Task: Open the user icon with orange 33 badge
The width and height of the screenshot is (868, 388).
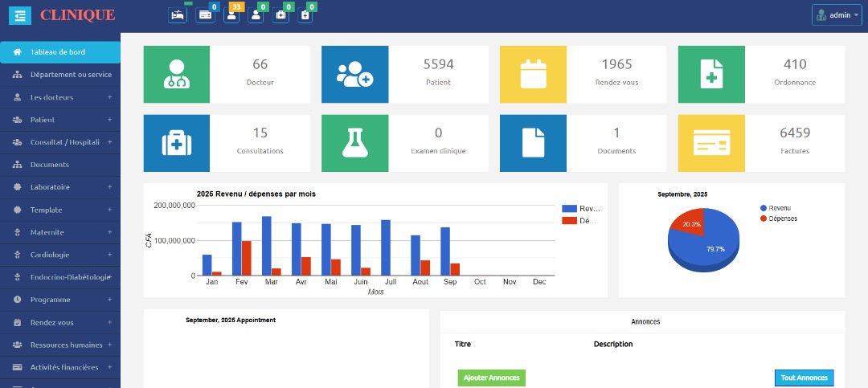Action: coord(231,15)
